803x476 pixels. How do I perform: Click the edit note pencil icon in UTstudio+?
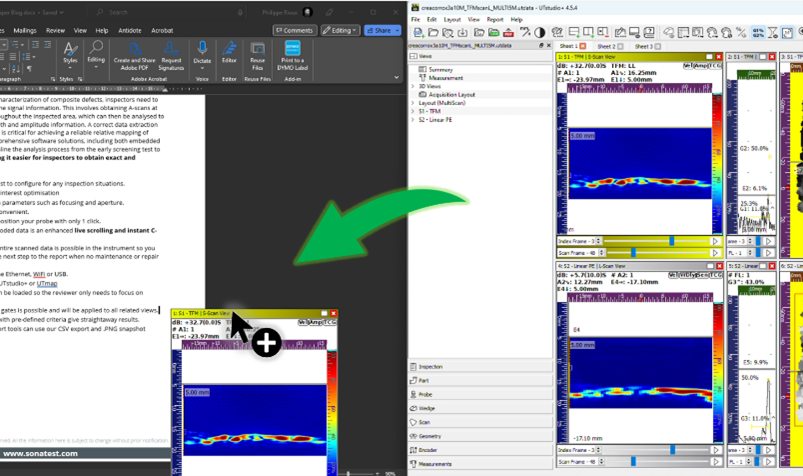point(620,32)
